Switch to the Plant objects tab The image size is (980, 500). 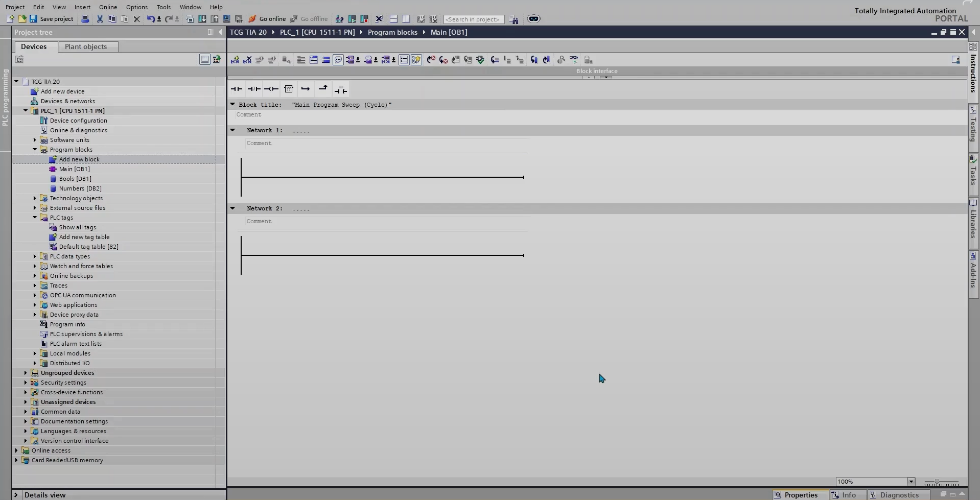pos(86,46)
